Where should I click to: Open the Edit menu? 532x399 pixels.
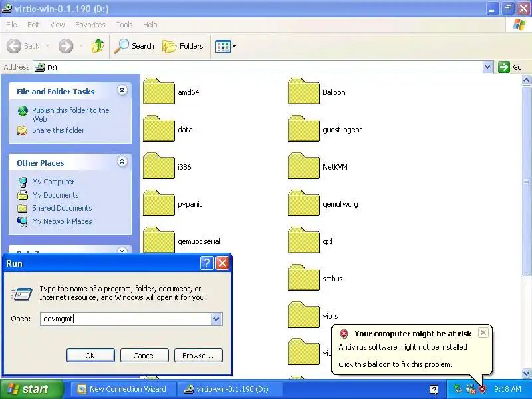(33, 25)
